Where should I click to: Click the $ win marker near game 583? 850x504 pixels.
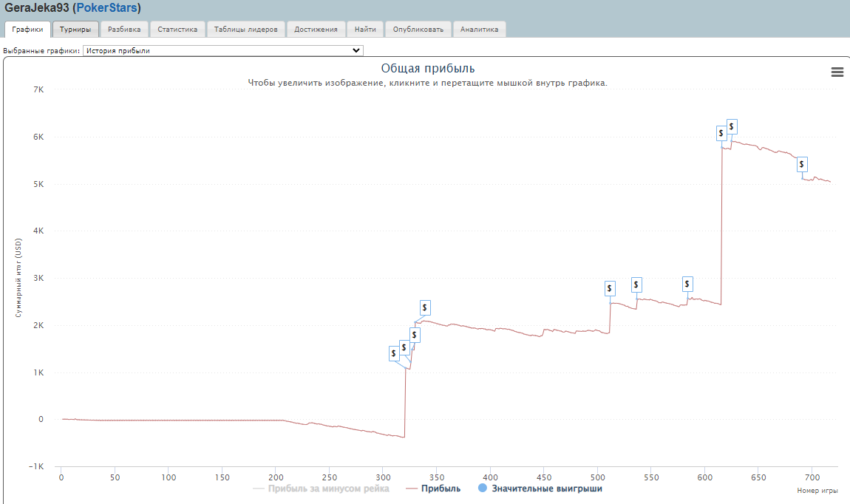pyautogui.click(x=687, y=284)
